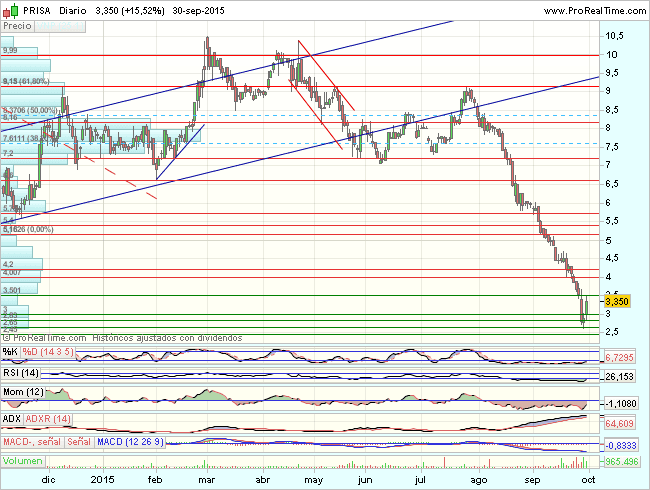The image size is (650, 490).
Task: Click the 8,3706 (50,00%) Fibonacci label
Action: [30, 110]
